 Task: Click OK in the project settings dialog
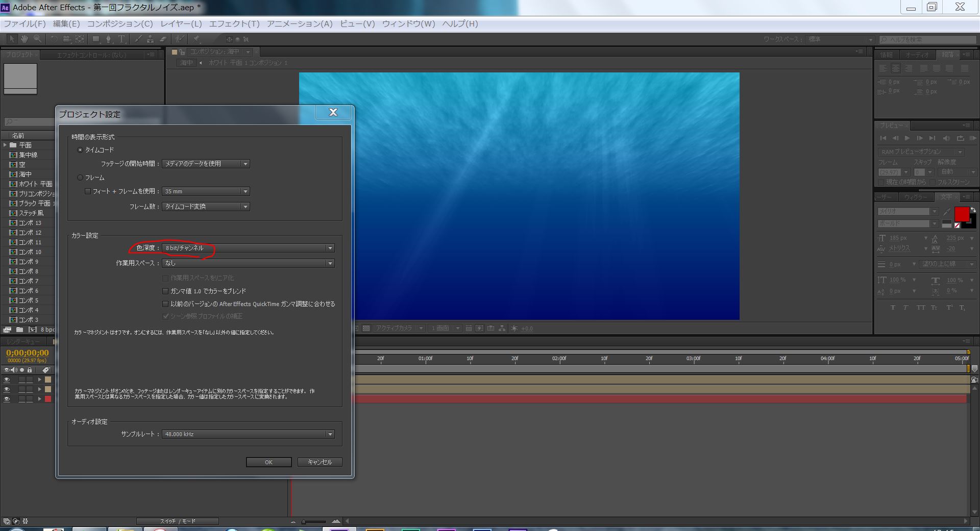click(x=268, y=462)
